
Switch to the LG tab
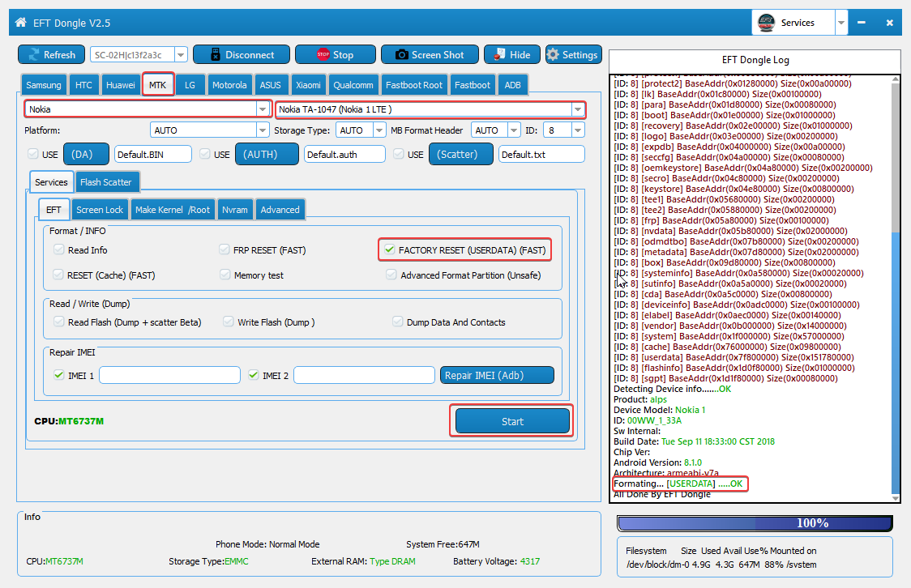click(x=190, y=85)
